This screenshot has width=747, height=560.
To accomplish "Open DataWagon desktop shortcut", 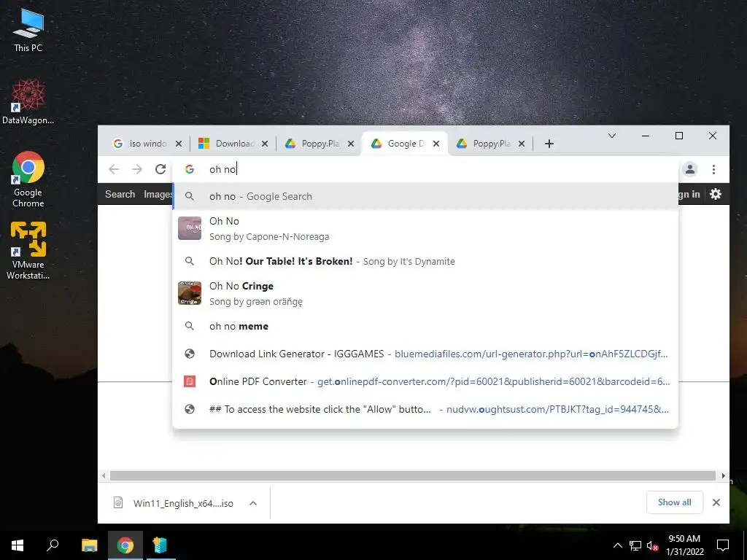I will (x=28, y=102).
